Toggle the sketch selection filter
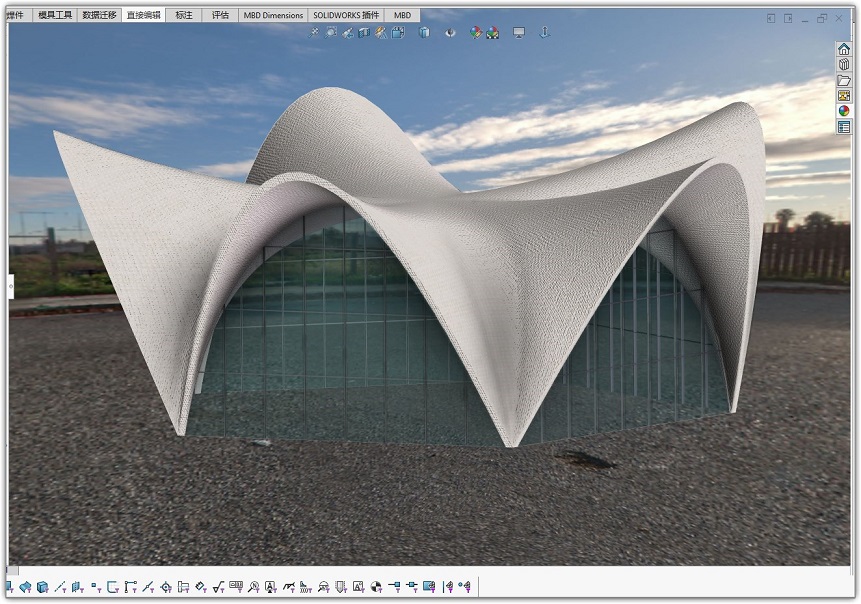The image size is (861, 604). pyautogui.click(x=113, y=588)
